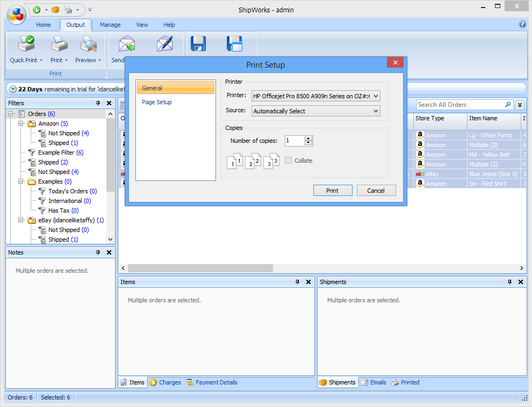Close the Filters panel

[109, 103]
